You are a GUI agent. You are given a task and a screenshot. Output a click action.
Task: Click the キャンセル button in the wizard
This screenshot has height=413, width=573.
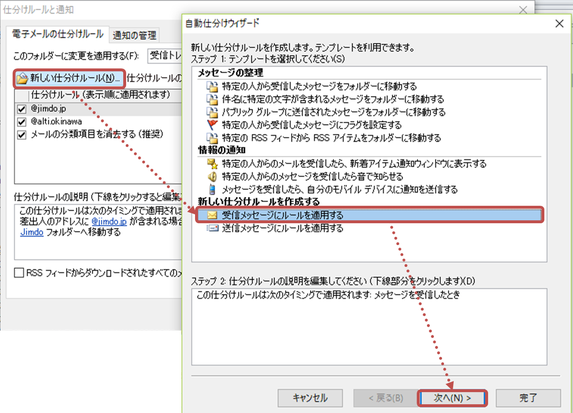310,398
